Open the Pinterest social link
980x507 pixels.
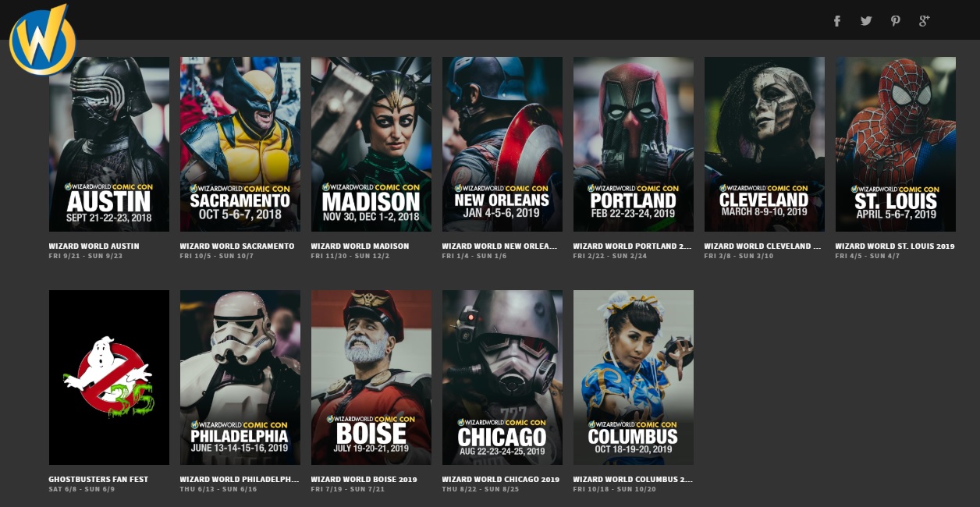tap(895, 21)
